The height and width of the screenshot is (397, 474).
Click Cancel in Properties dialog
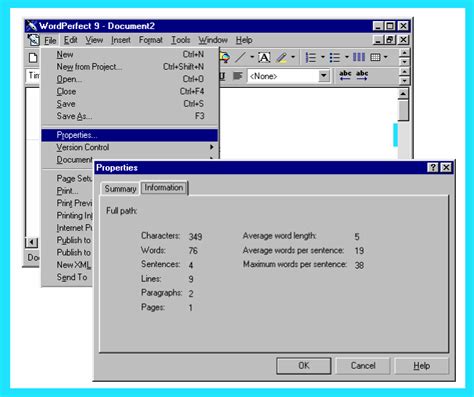coord(363,366)
